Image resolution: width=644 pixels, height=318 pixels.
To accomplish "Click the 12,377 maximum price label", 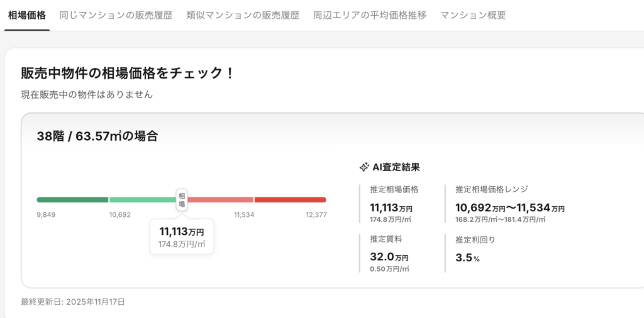I will pyautogui.click(x=316, y=215).
